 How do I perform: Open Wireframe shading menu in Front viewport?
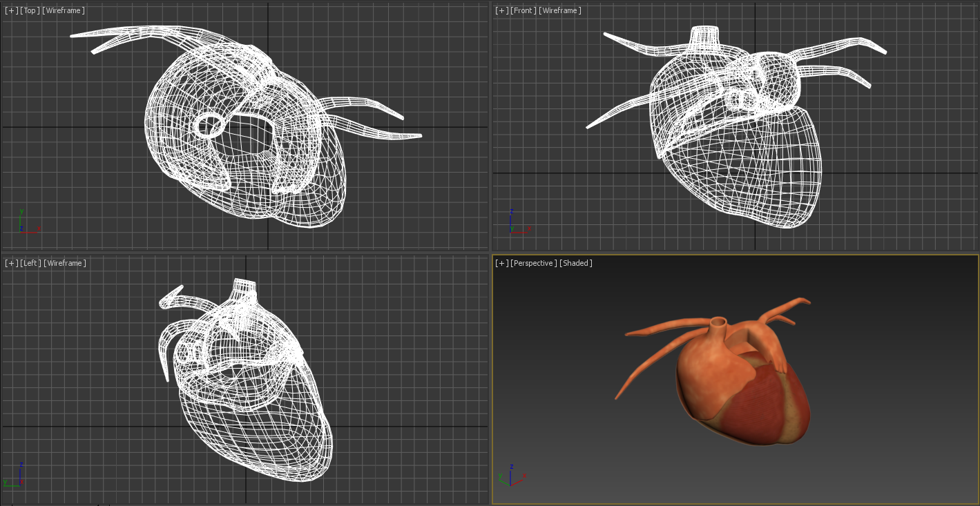coord(560,10)
